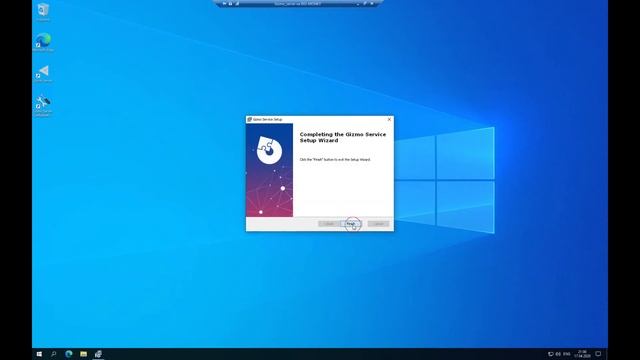The image size is (640, 360).
Task: Launch Edge from the taskbar
Action: (x=69, y=354)
